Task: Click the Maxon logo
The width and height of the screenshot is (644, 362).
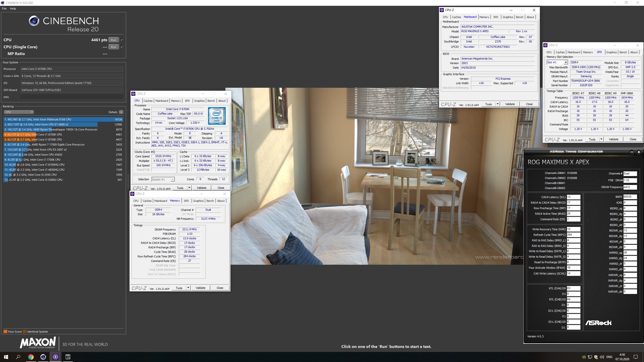Action: click(38, 343)
